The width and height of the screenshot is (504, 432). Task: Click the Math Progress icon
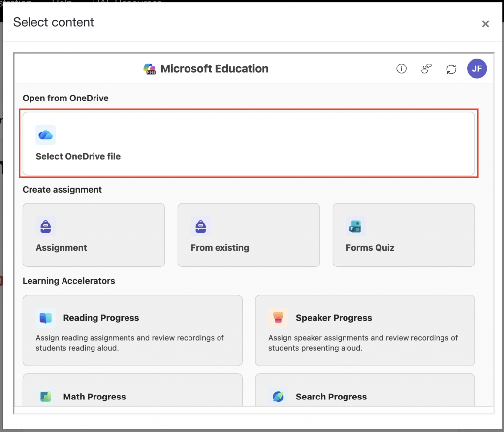coord(46,397)
